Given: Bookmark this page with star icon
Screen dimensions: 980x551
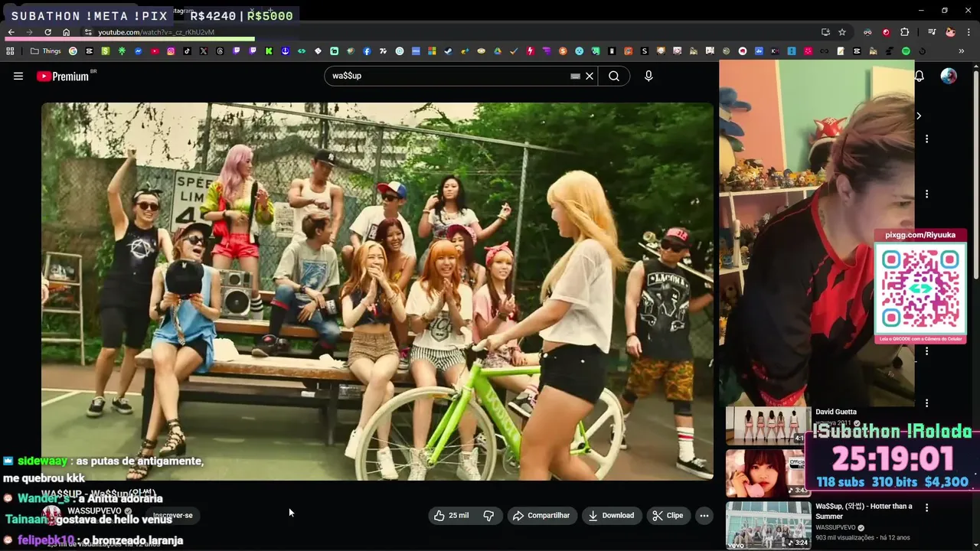Looking at the screenshot, I should click(842, 32).
